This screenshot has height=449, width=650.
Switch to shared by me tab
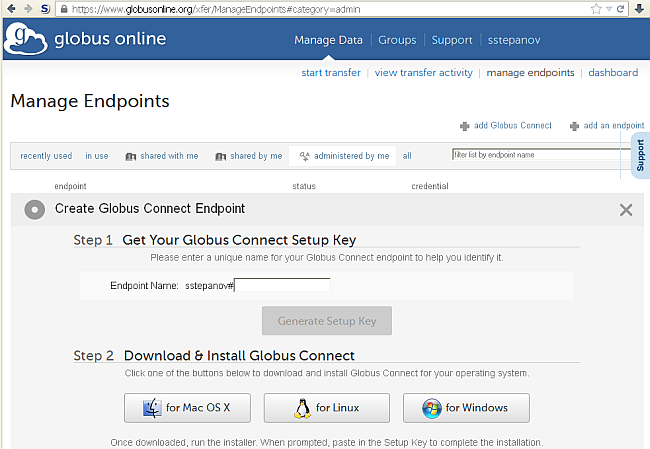click(256, 156)
